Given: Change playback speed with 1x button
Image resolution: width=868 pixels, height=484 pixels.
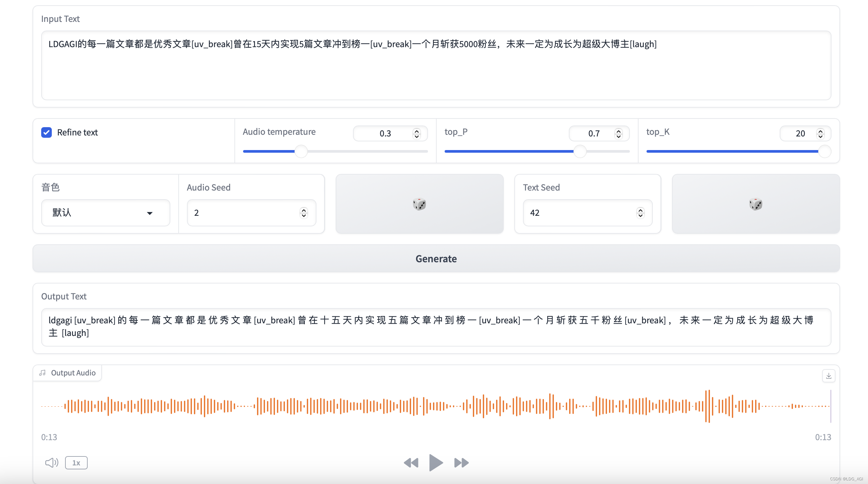Looking at the screenshot, I should pyautogui.click(x=76, y=462).
